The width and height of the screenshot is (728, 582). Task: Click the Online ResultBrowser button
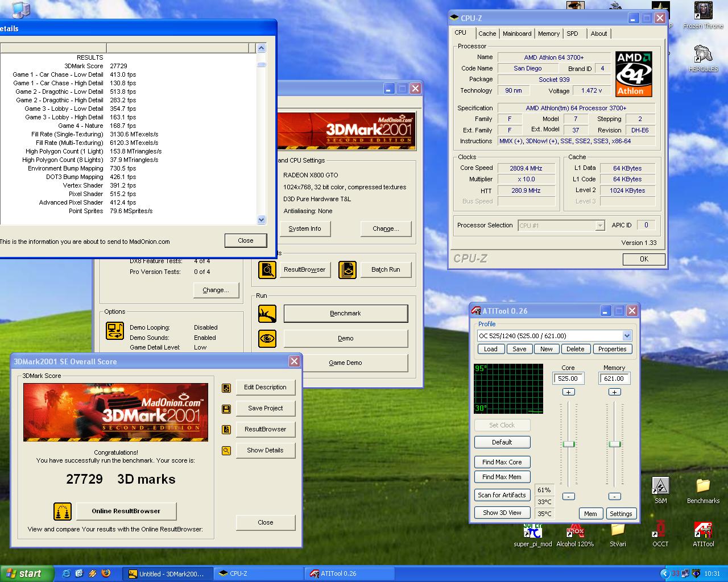coord(126,511)
